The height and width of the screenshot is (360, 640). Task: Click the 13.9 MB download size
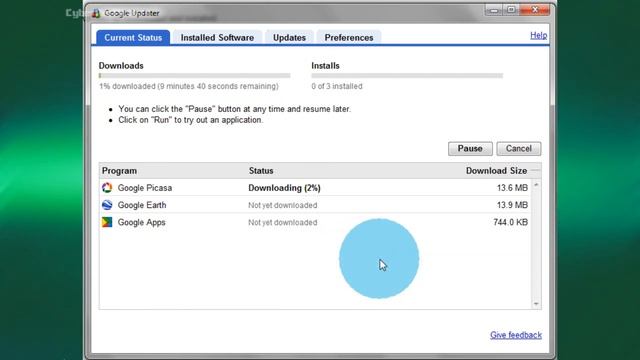[x=512, y=205]
